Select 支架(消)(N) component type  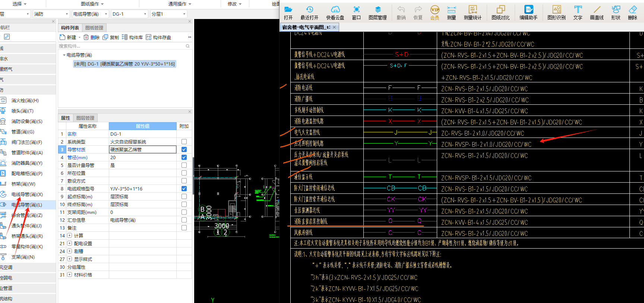(23, 257)
